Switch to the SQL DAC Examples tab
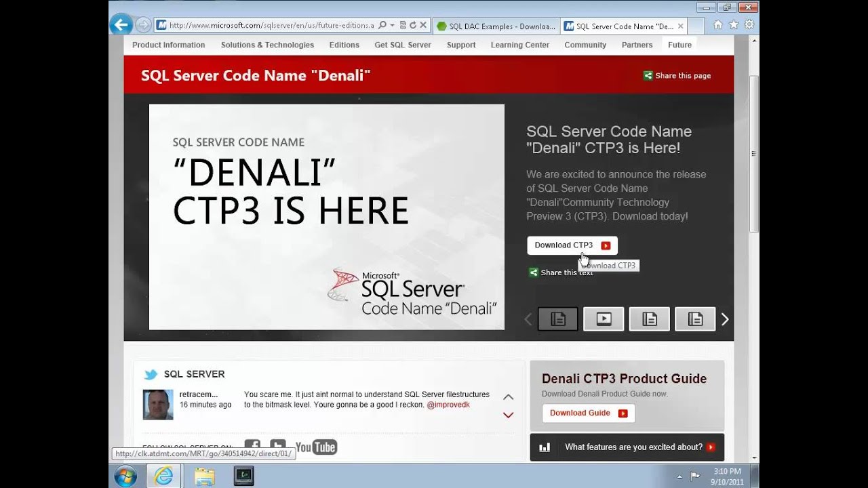 [x=496, y=26]
